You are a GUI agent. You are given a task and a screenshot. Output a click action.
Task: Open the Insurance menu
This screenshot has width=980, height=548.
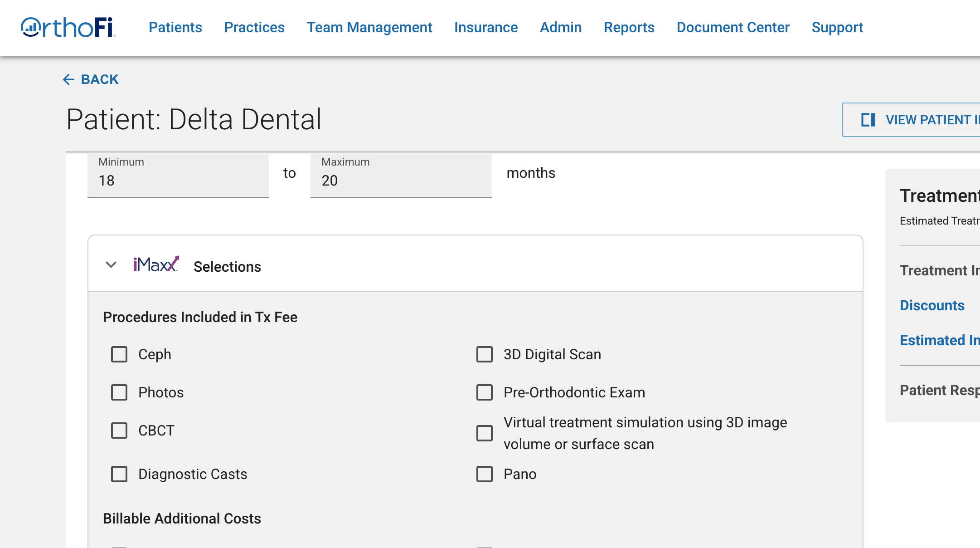(x=486, y=27)
